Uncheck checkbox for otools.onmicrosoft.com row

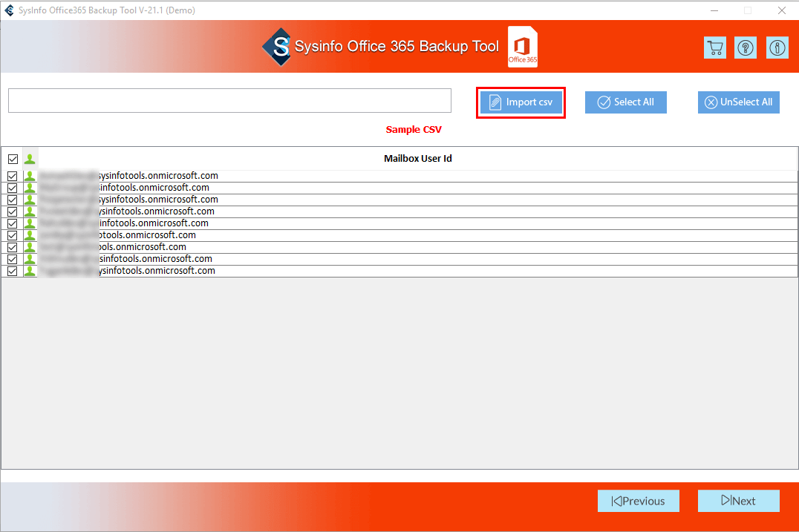[x=12, y=235]
